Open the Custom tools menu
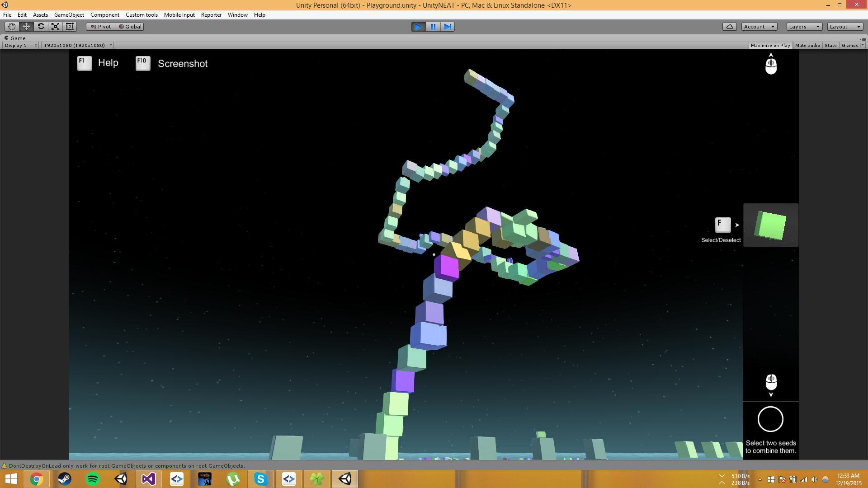Image resolution: width=868 pixels, height=488 pixels. pyautogui.click(x=142, y=15)
